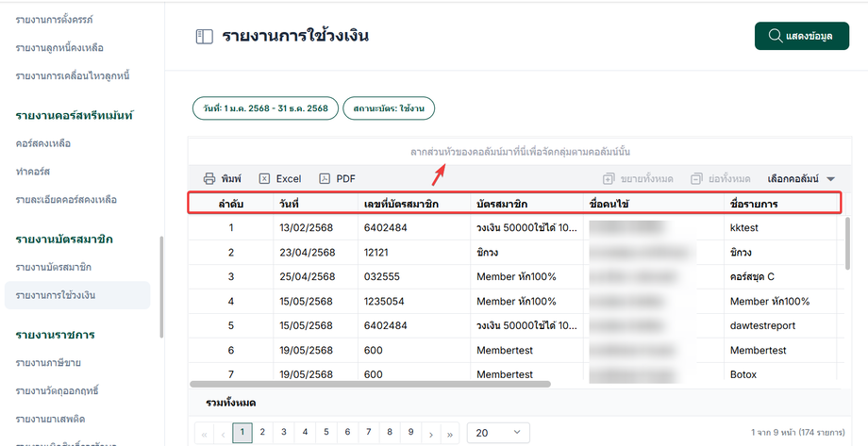Sort by บัตรสมาชิก column header
Viewport: 868px width, 446px height.
(x=527, y=204)
